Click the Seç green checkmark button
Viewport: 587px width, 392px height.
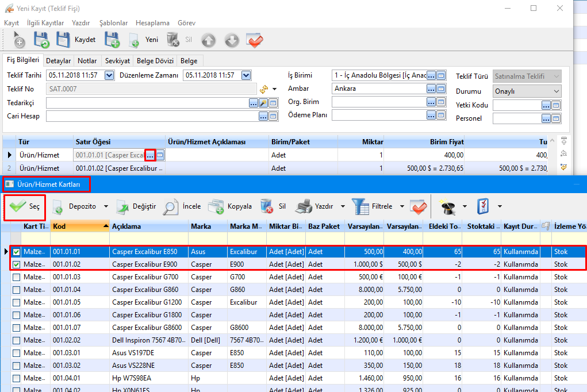click(25, 206)
